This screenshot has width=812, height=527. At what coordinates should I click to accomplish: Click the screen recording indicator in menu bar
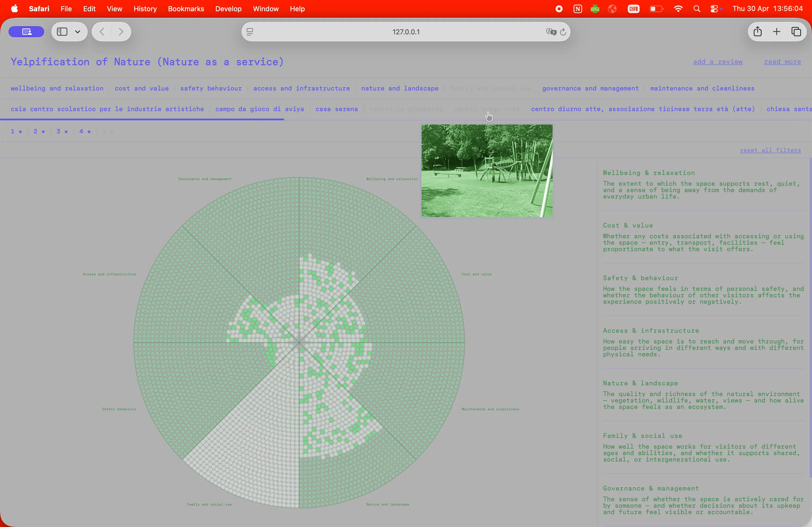(x=559, y=9)
